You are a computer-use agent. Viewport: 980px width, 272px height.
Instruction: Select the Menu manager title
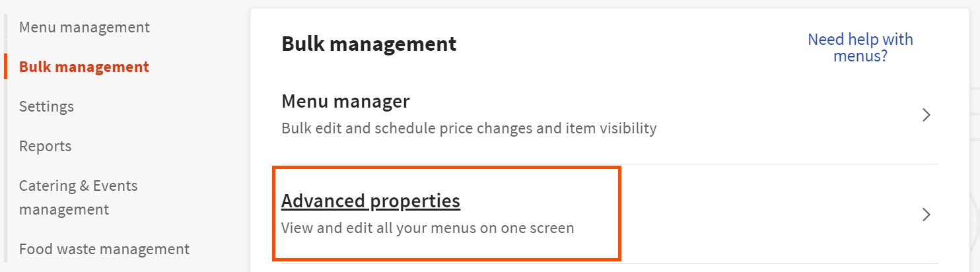[x=345, y=102]
